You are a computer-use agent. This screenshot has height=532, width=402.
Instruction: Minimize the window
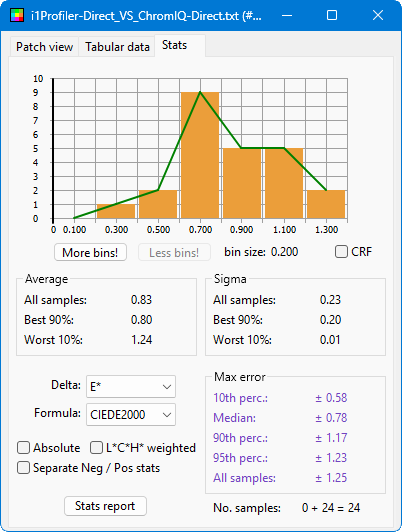[x=287, y=15]
